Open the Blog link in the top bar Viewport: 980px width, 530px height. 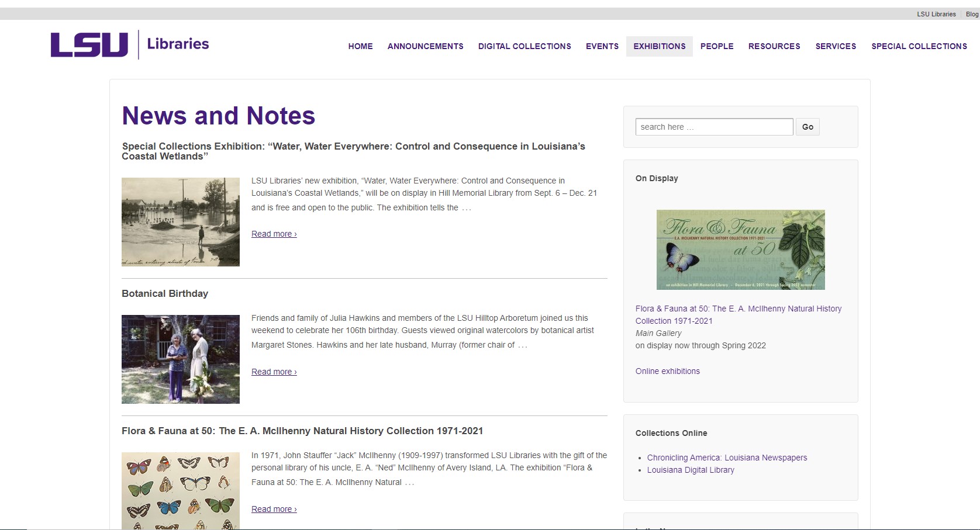tap(972, 14)
